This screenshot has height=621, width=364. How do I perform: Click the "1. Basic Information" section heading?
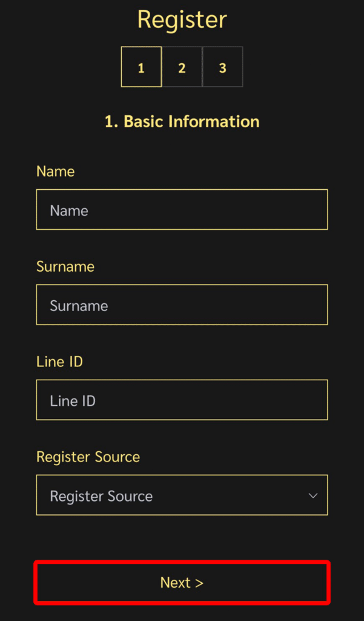pos(182,121)
